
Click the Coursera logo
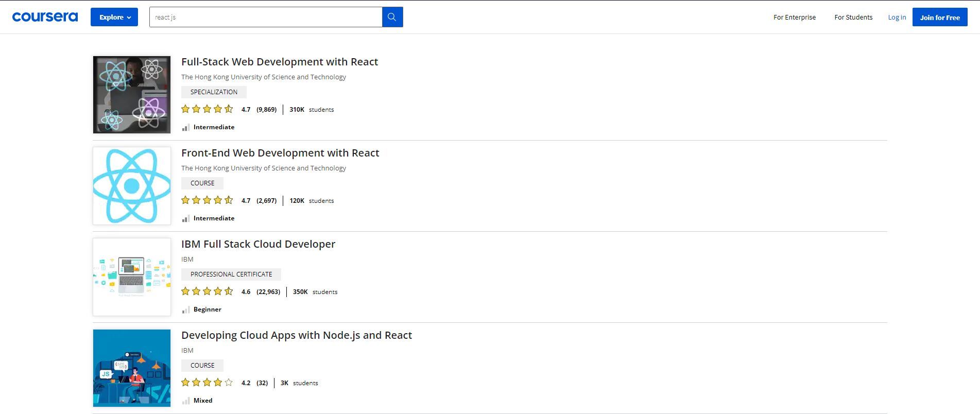(x=45, y=17)
